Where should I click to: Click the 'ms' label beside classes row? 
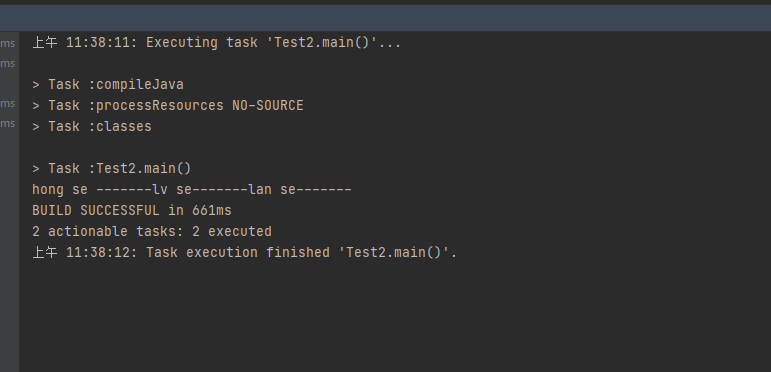pos(8,124)
